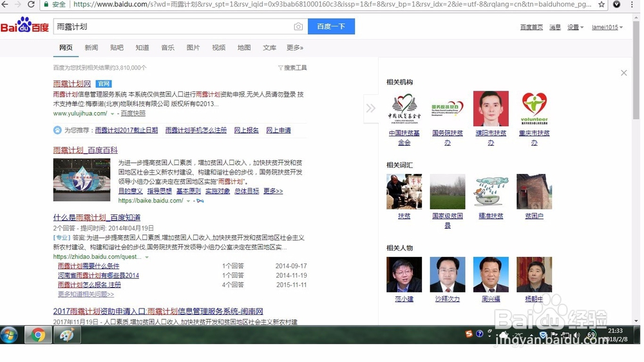Open 沙拜次力 person link
The image size is (644, 362).
[448, 299]
